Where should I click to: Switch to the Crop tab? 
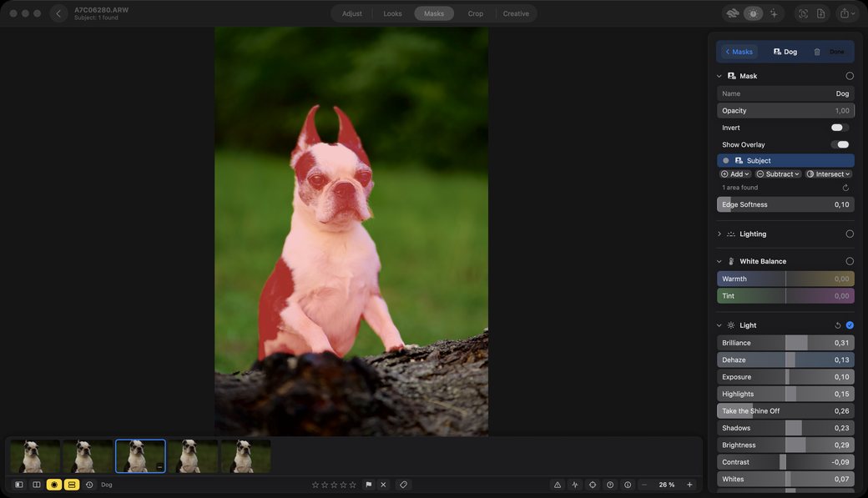476,13
